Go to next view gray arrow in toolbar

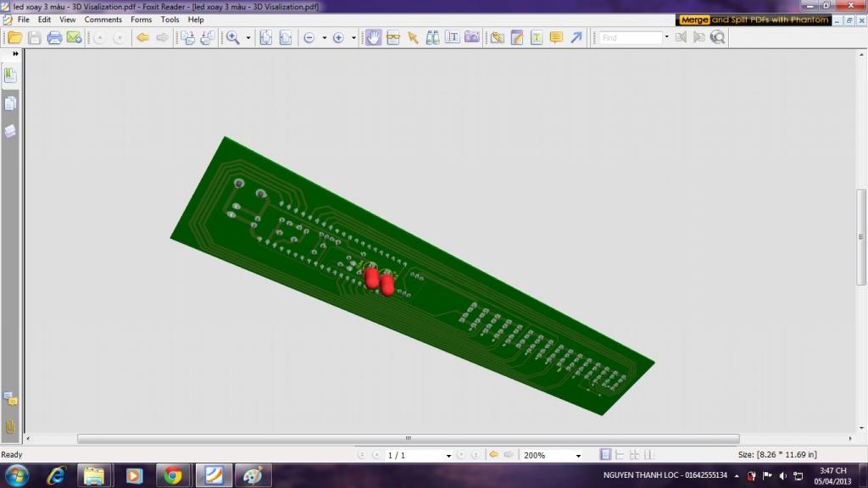pyautogui.click(x=162, y=37)
